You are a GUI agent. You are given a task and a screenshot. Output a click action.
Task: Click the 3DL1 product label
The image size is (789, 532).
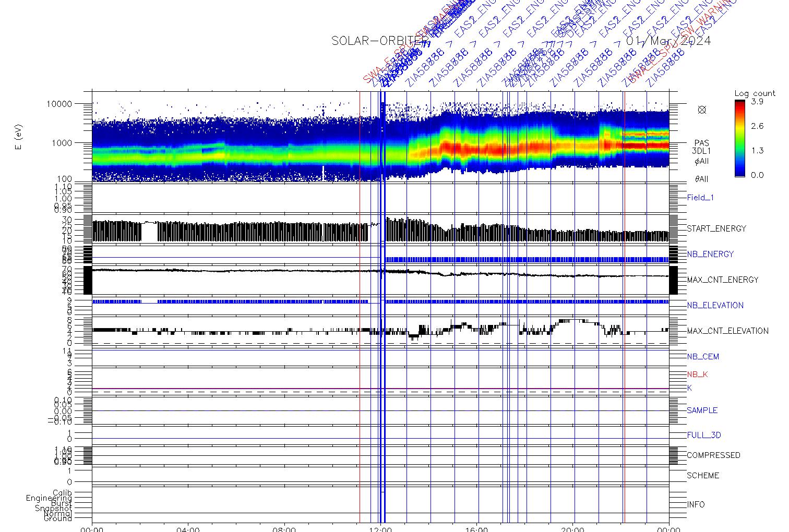point(701,151)
